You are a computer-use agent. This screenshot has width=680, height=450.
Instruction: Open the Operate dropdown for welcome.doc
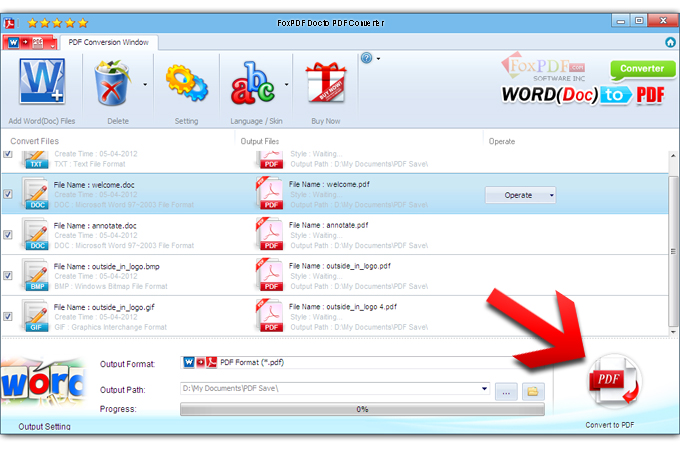pos(520,195)
